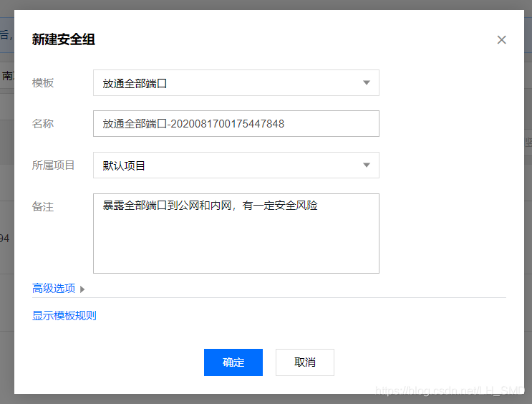This screenshot has height=404, width=532.
Task: Cancel with the 取消 button
Action: tap(305, 362)
